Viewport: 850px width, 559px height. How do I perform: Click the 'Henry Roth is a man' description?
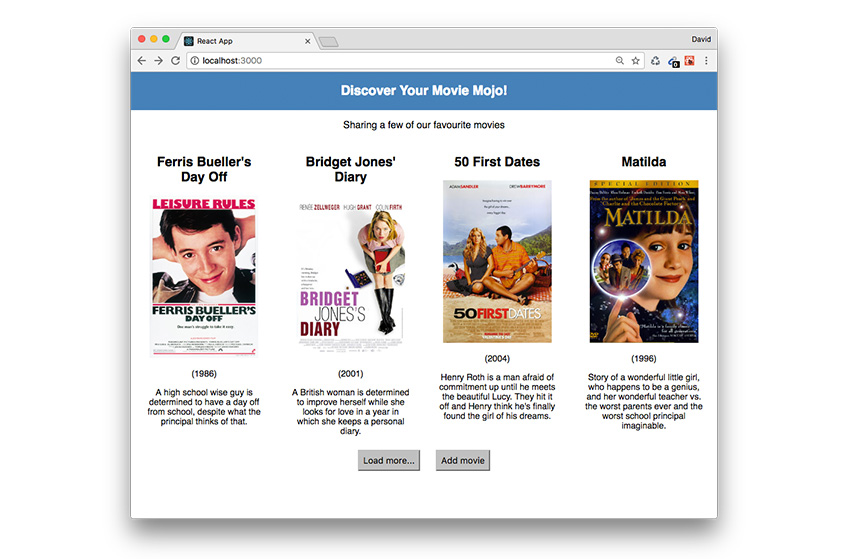click(x=497, y=396)
